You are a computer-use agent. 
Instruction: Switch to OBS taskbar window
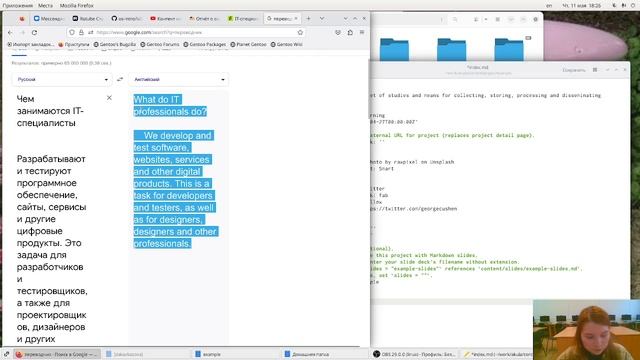tap(415, 354)
